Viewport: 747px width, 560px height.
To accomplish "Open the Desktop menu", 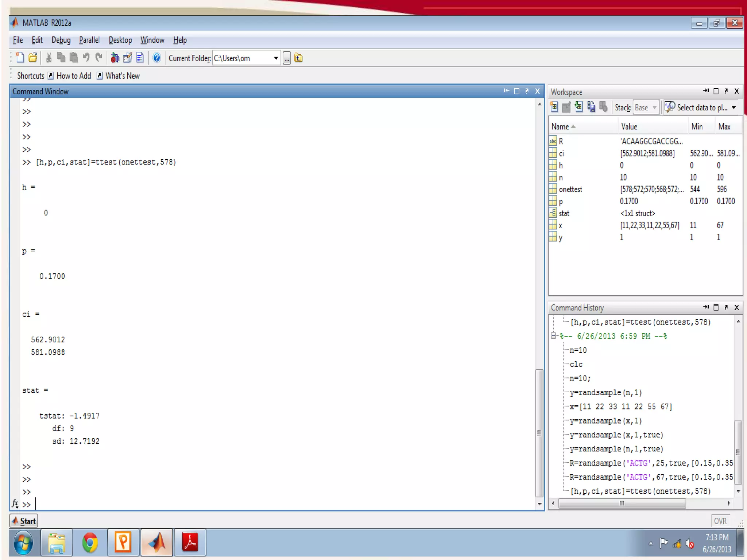I will click(120, 40).
